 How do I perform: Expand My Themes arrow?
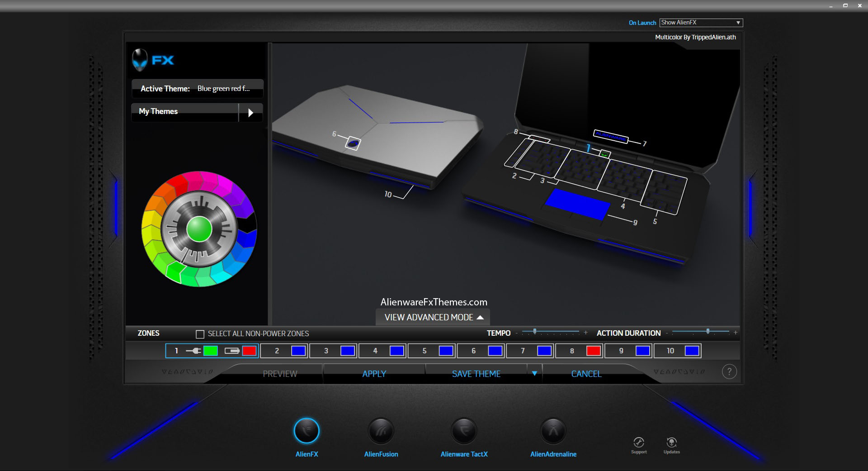(250, 113)
